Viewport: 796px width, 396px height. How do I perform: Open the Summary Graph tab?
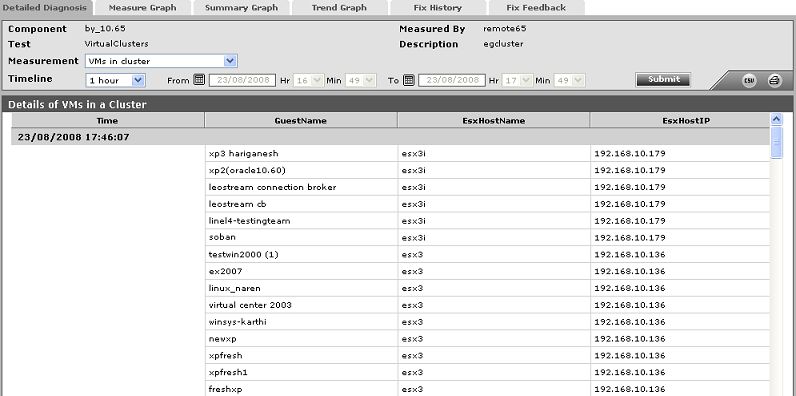point(241,8)
